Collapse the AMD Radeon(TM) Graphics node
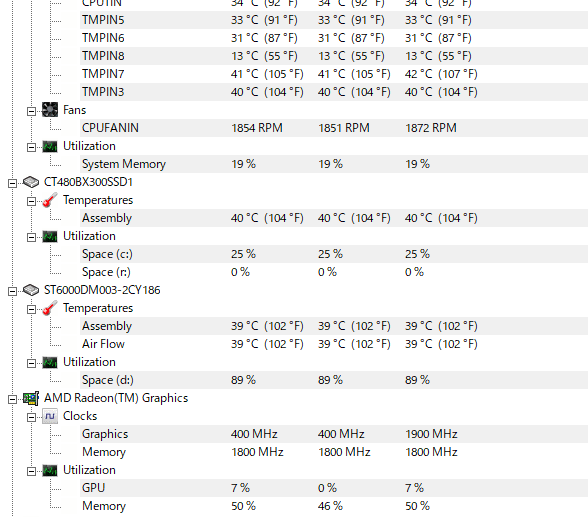The image size is (588, 517). click(x=12, y=399)
